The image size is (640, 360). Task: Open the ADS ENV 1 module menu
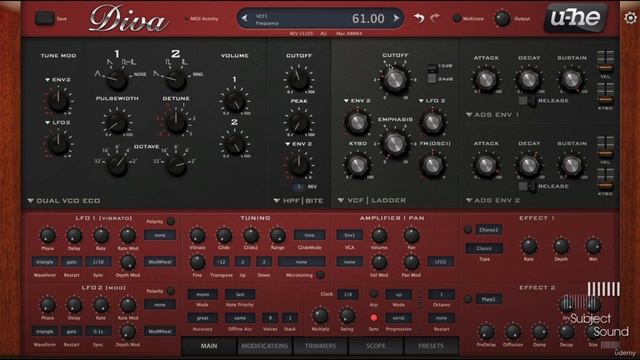(x=493, y=115)
